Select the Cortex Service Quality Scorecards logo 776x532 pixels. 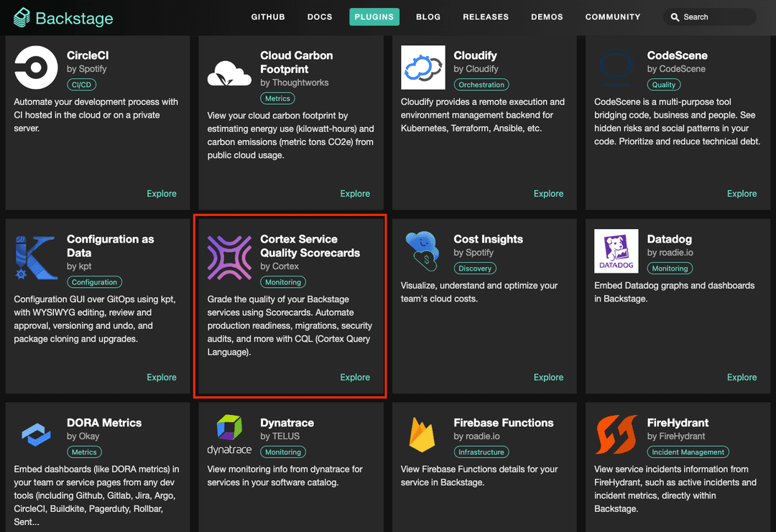(x=228, y=256)
